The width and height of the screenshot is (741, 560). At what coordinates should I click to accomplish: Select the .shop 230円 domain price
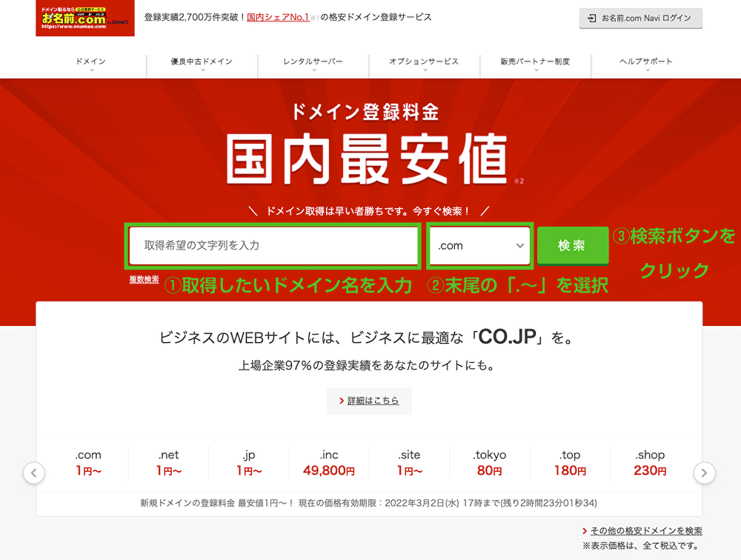(650, 463)
